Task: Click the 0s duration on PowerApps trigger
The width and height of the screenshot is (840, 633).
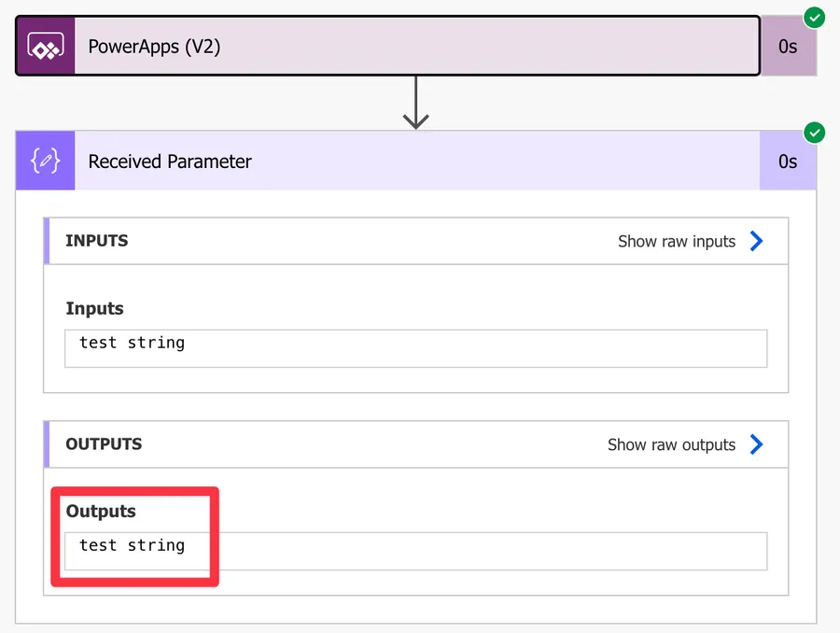Action: [788, 45]
